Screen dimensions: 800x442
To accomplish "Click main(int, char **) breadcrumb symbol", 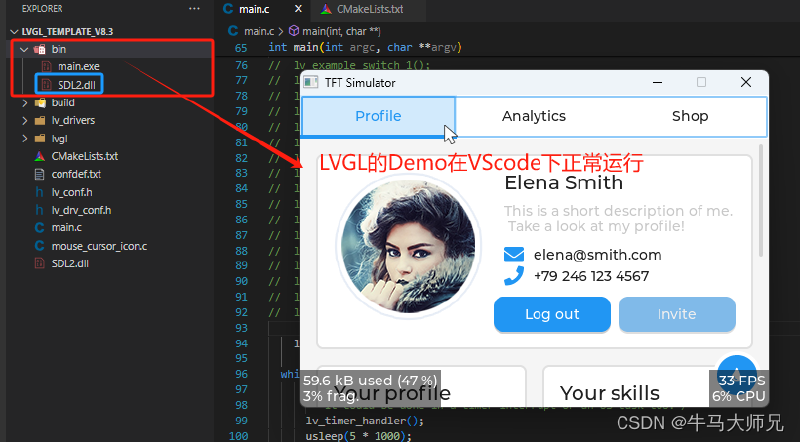I will pyautogui.click(x=341, y=31).
